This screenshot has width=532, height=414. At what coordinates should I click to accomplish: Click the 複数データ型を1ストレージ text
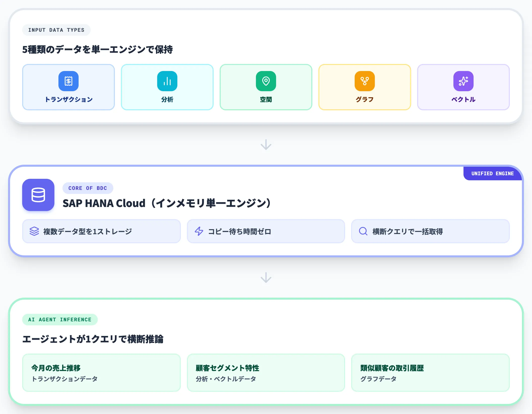click(88, 231)
